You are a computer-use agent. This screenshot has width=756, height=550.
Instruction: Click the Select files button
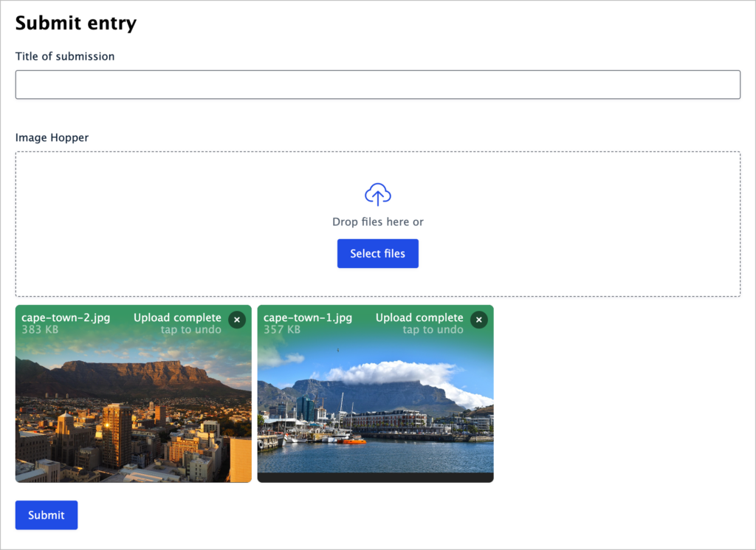point(377,253)
